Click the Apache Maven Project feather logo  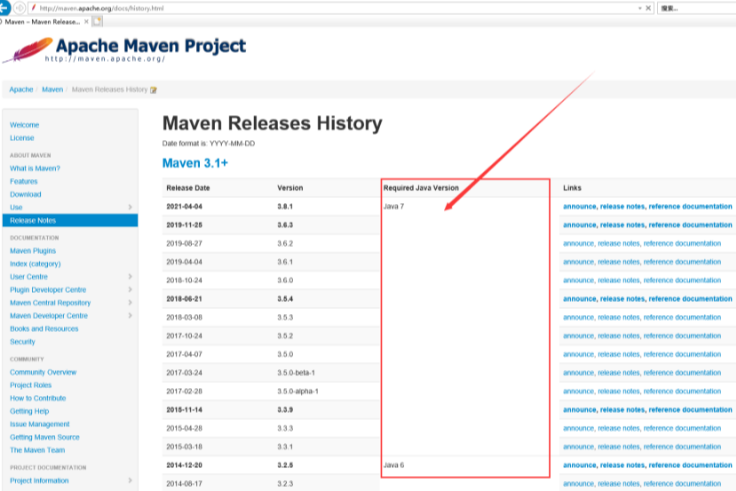tap(27, 50)
